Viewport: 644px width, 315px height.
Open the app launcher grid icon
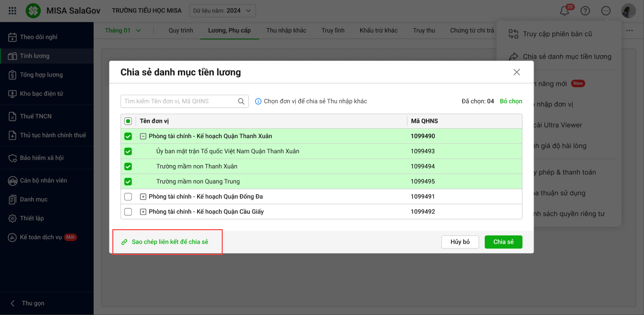[13, 11]
